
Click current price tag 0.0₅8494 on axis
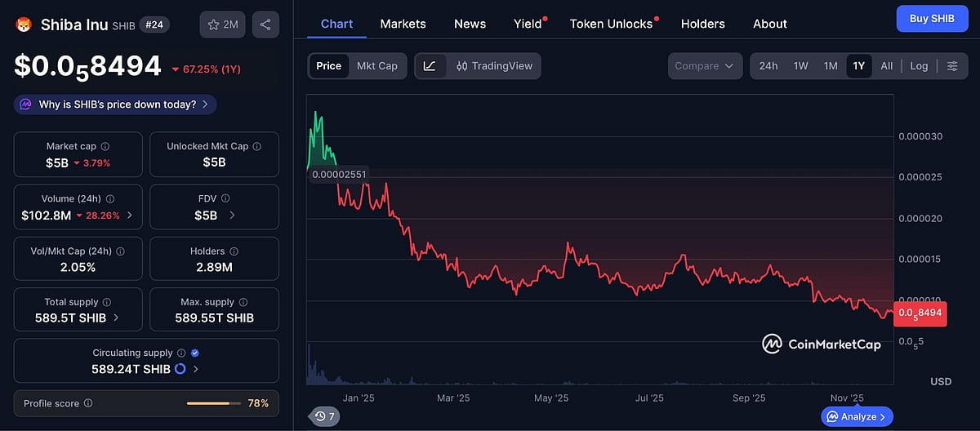(920, 313)
